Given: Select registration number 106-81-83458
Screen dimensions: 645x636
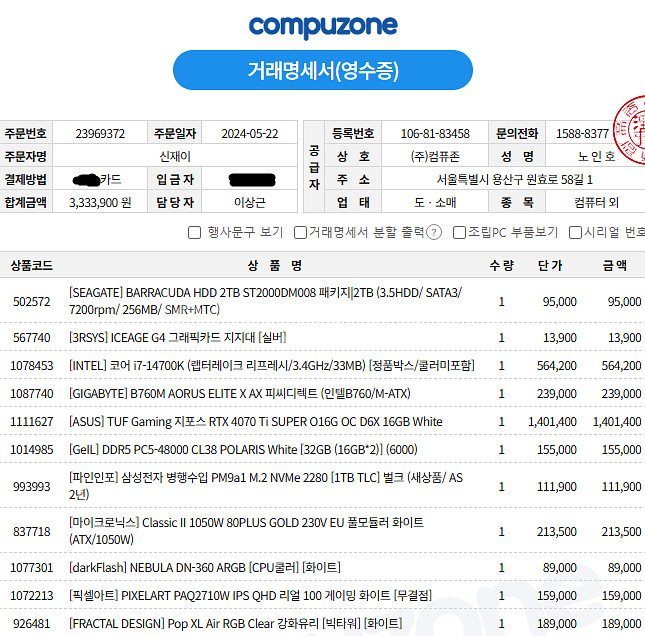Looking at the screenshot, I should [435, 134].
